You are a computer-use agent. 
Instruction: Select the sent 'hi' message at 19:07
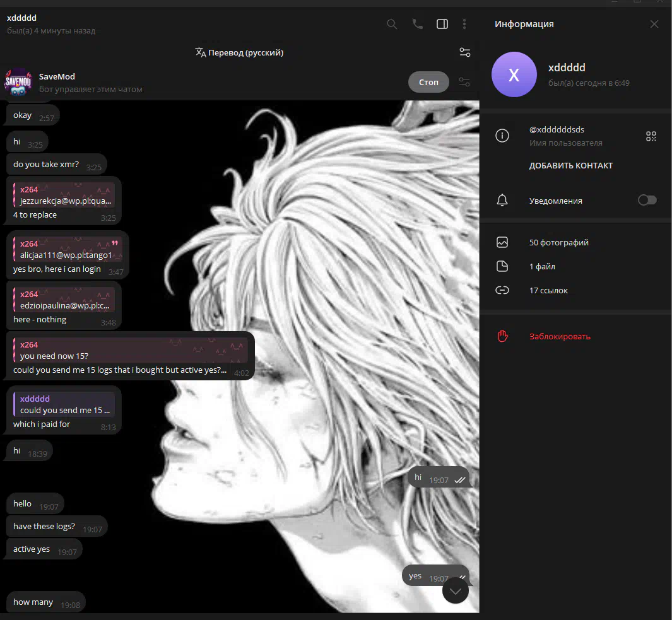[x=439, y=477]
